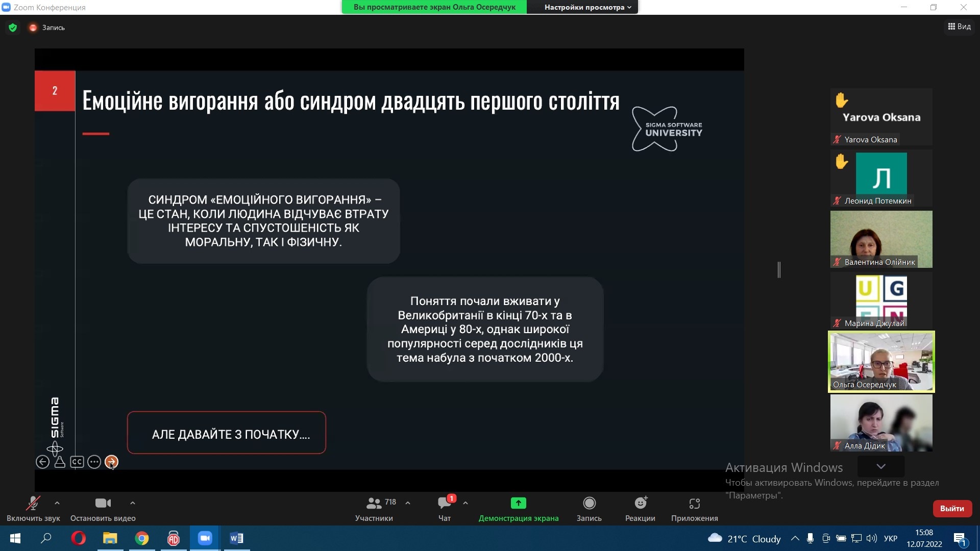Click the green encryption shield icon

coord(13,28)
